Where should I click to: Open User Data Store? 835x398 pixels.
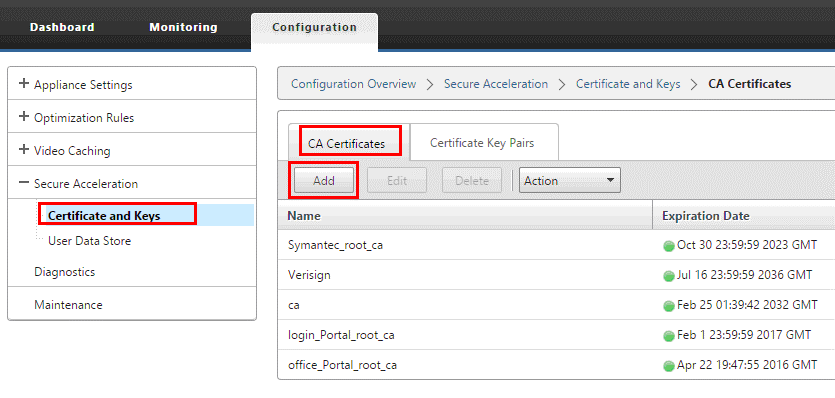89,241
